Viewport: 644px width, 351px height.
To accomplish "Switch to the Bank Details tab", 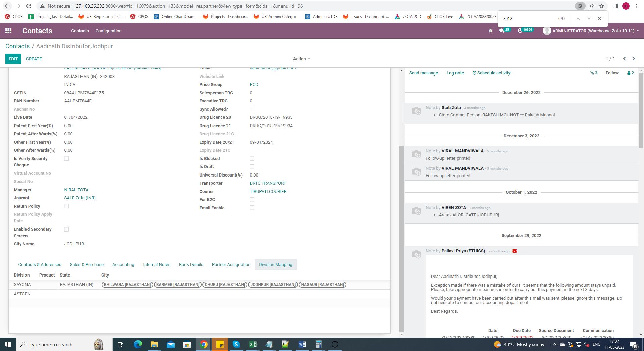I will 191,264.
